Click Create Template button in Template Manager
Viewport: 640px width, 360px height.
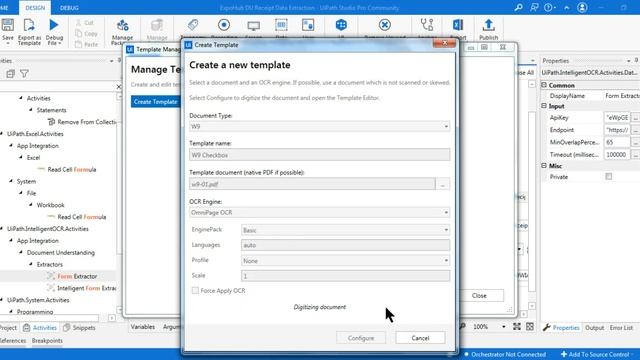click(x=155, y=102)
